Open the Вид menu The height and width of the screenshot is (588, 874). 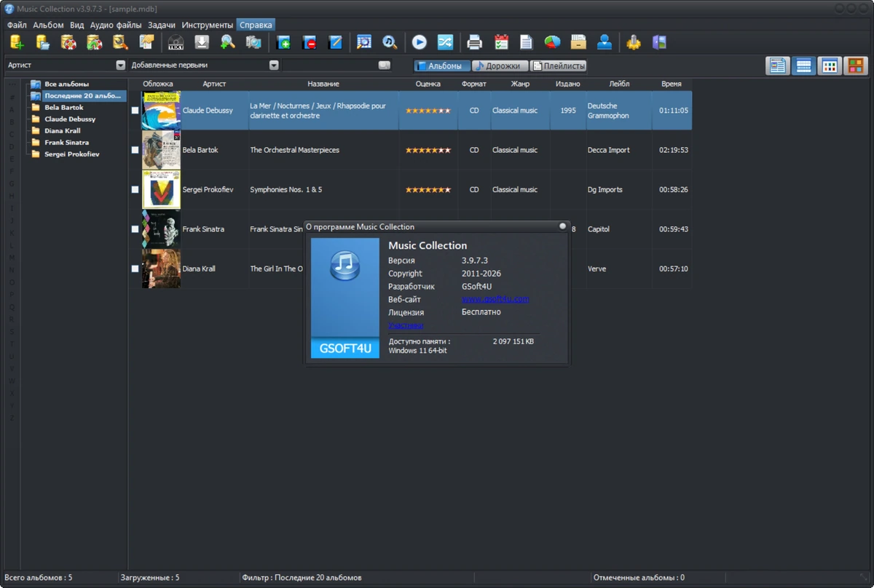(x=77, y=25)
